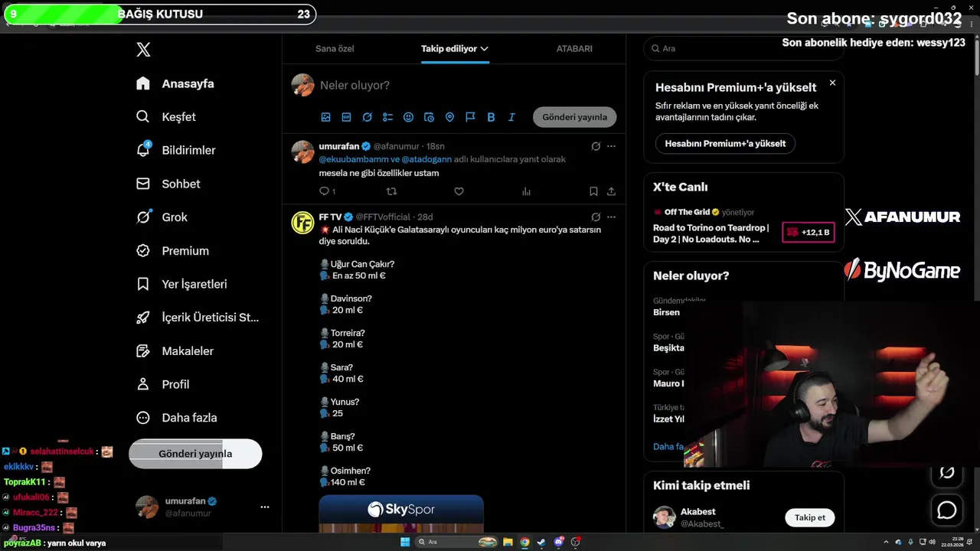Toggle bold formatting in composer
This screenshot has width=980, height=551.
[491, 117]
